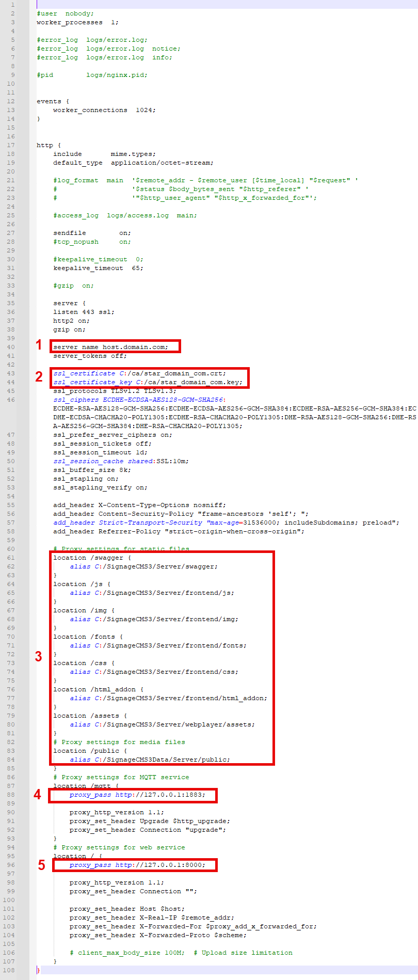
Task: Click the ssl_certificate star_domain_com.crt line
Action: [x=139, y=373]
